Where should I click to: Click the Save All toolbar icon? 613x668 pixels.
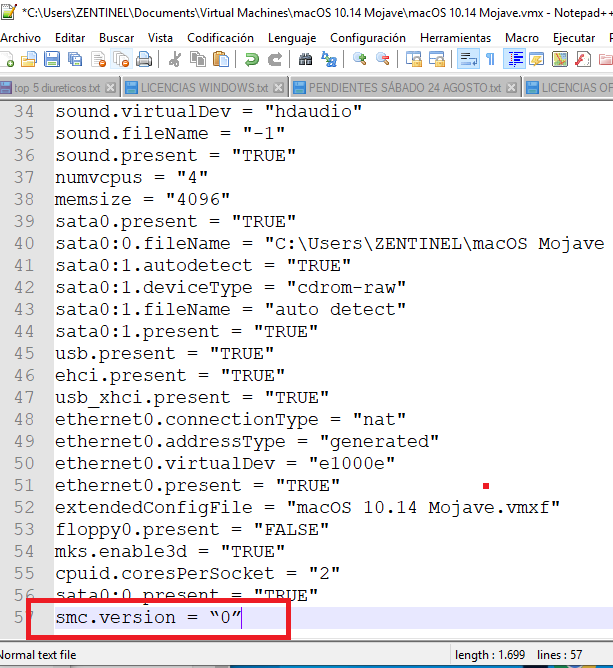pos(73,60)
